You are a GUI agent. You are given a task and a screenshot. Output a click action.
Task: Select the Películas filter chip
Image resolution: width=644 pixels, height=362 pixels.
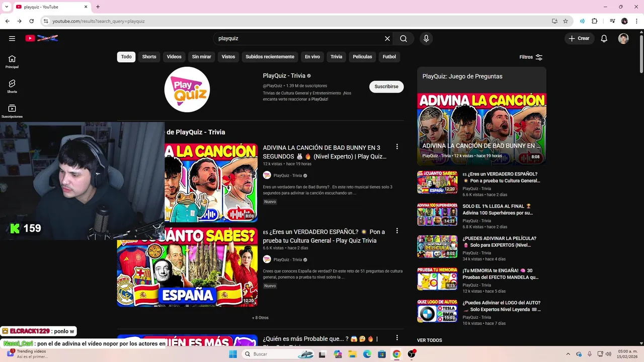point(362,57)
